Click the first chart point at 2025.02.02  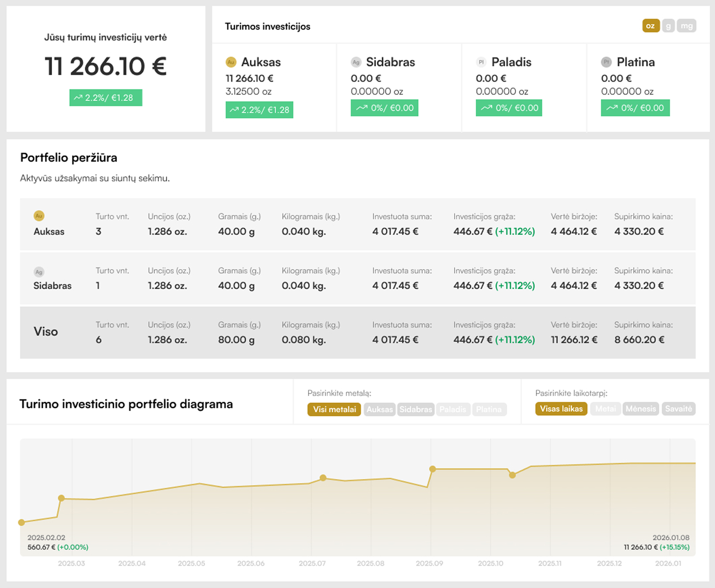(x=22, y=523)
